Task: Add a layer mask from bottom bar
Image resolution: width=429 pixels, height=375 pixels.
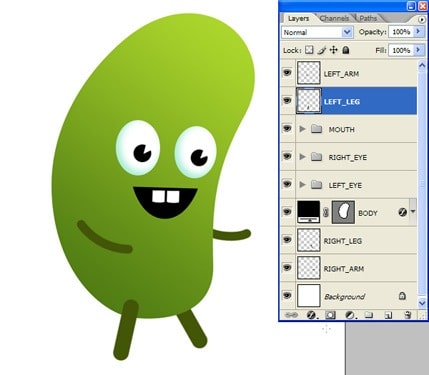Action: [x=330, y=315]
